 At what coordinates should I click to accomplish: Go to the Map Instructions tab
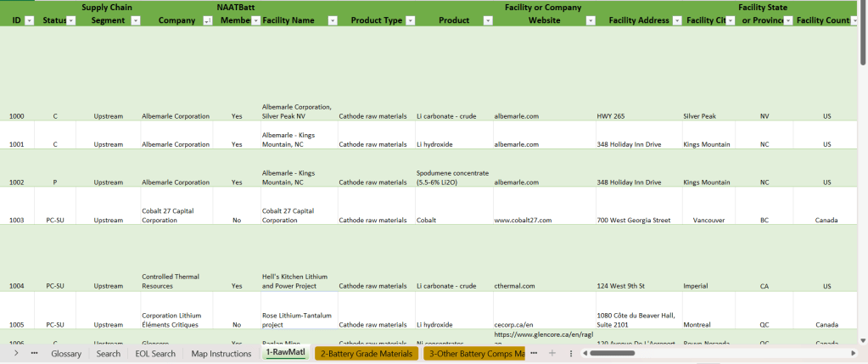pos(221,353)
